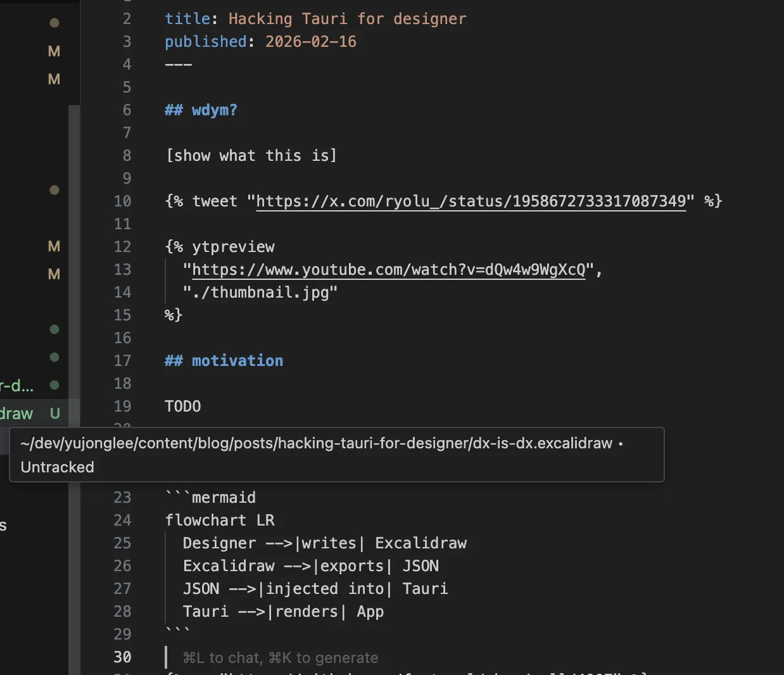The width and height of the screenshot is (784, 675).
Task: Click the published date 2026-02-16
Action: tap(310, 42)
